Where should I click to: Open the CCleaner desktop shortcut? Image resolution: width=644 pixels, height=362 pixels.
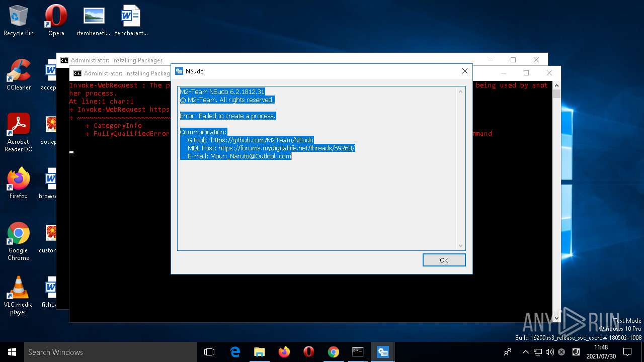point(19,75)
